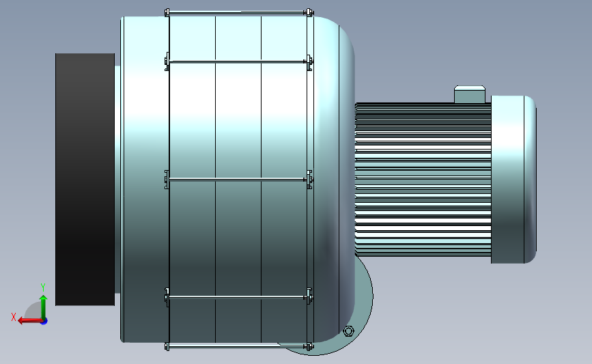Select the domed rear cover of blower housing
This screenshot has height=364, width=592.
click(334, 180)
